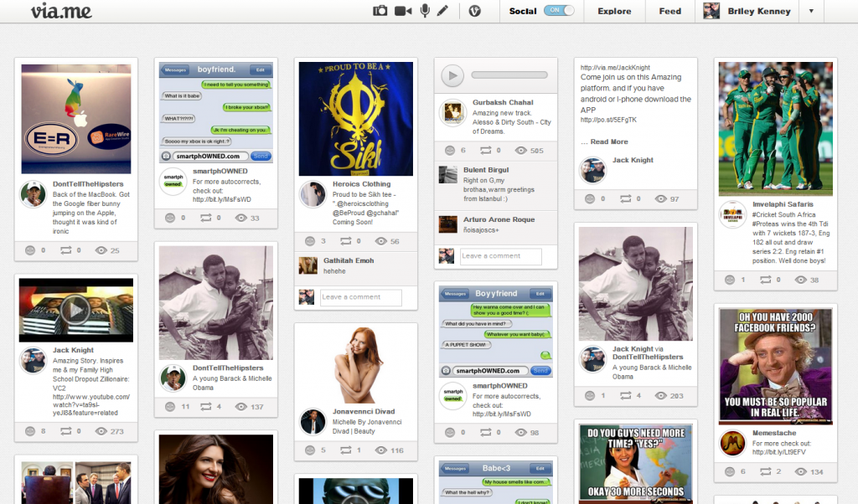Play the Jack Knight video thumbnail
The width and height of the screenshot is (858, 504).
pyautogui.click(x=76, y=310)
